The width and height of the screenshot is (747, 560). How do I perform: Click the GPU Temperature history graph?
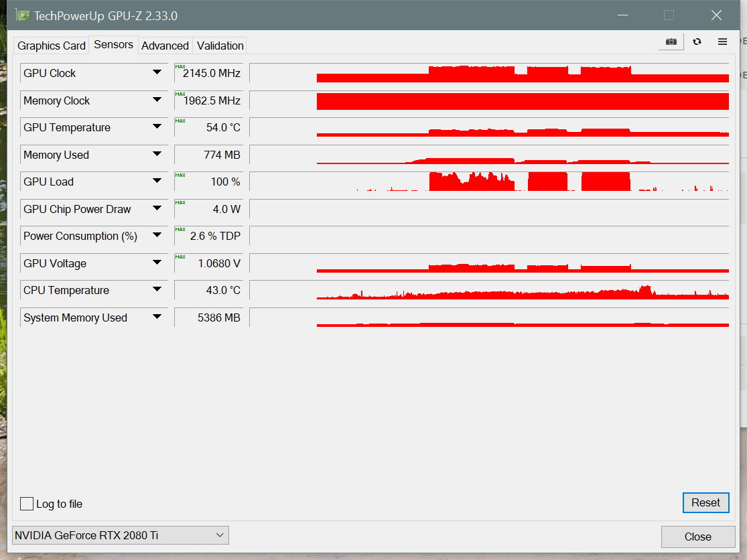(x=489, y=127)
